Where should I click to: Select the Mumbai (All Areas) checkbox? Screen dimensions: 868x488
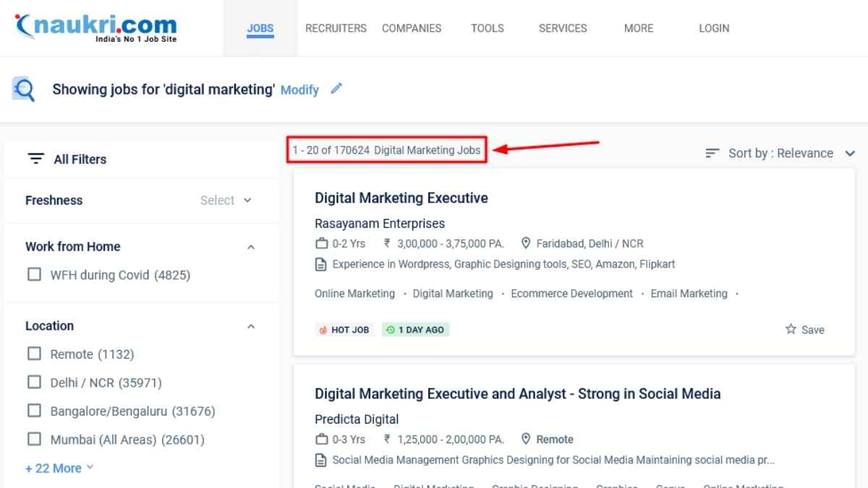point(34,439)
